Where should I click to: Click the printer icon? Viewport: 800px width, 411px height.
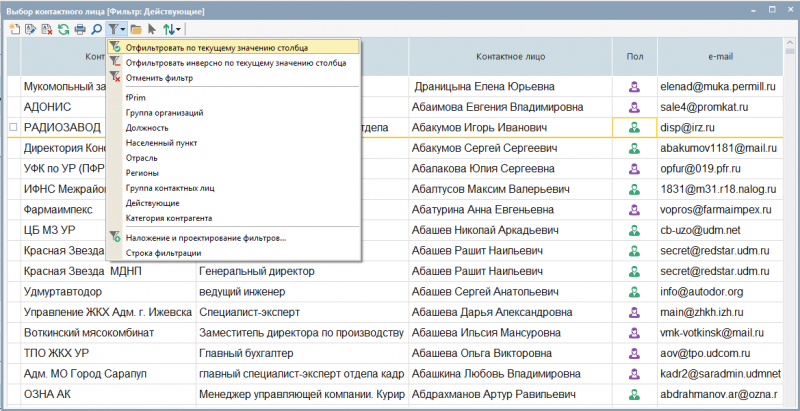80,30
